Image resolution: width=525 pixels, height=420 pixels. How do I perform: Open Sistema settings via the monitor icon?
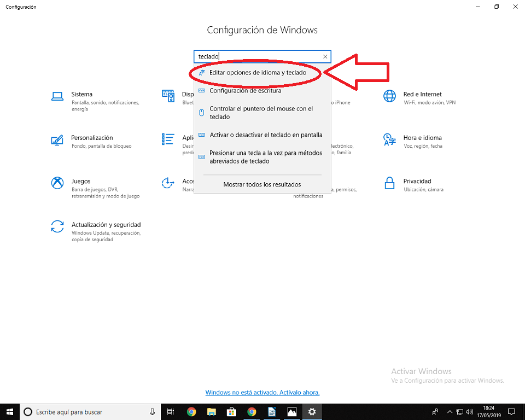[57, 96]
